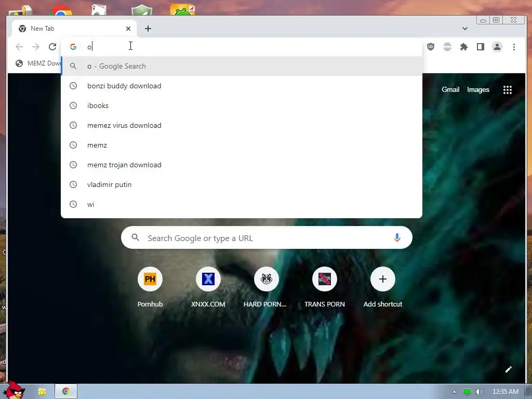This screenshot has width=532, height=399.
Task: Open the profile avatar menu
Action: coord(497,47)
